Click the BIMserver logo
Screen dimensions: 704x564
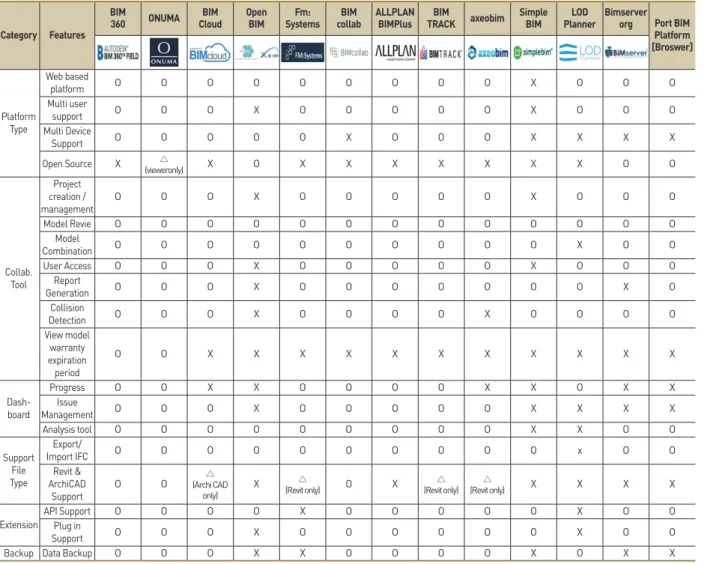click(626, 53)
